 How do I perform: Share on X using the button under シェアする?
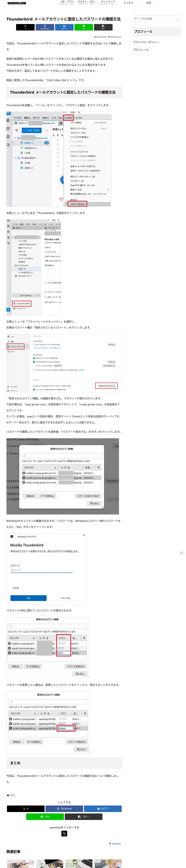(x=26, y=808)
